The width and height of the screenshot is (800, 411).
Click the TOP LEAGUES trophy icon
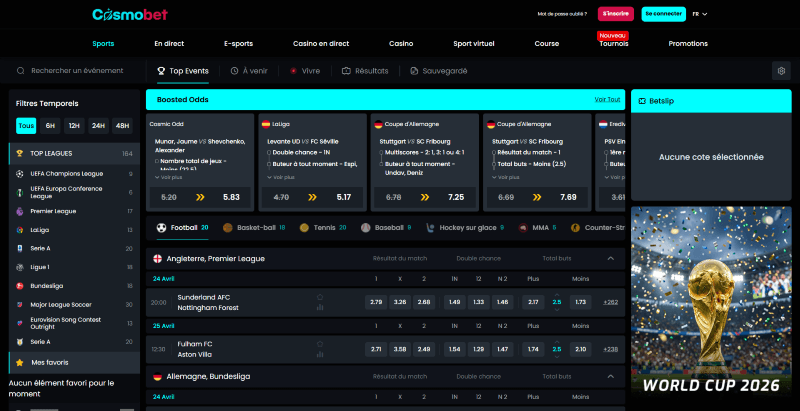coord(20,153)
